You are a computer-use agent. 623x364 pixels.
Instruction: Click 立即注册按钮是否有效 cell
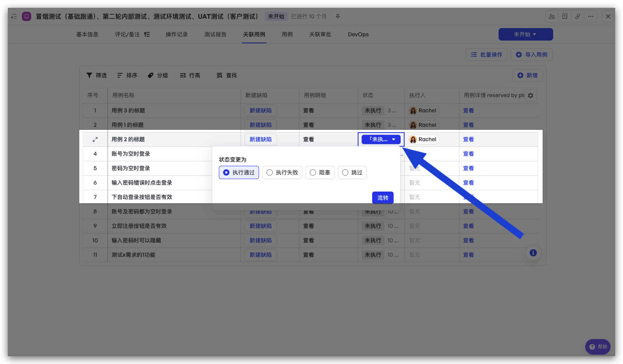[174, 226]
